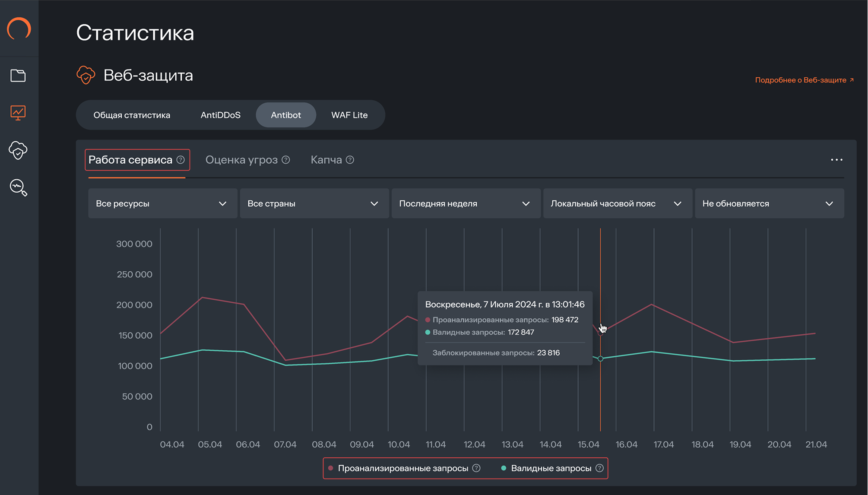Click the orange logo at the sidebar top
868x495 pixels.
point(19,29)
